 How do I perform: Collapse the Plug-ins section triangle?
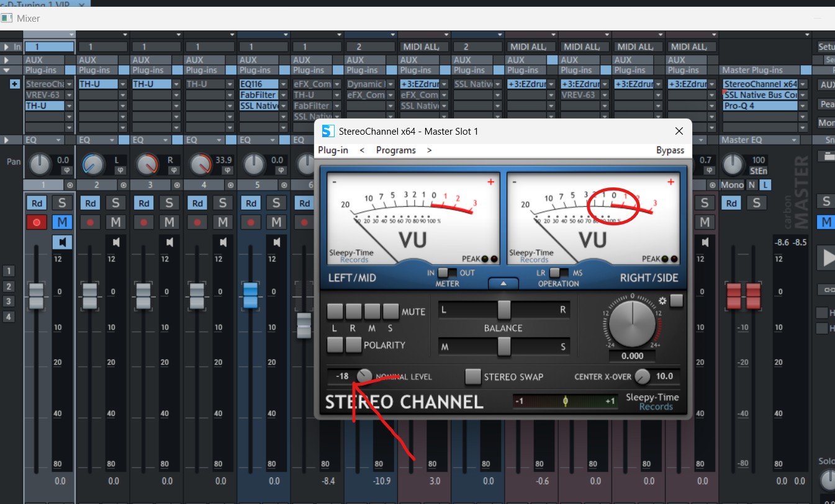coord(6,70)
